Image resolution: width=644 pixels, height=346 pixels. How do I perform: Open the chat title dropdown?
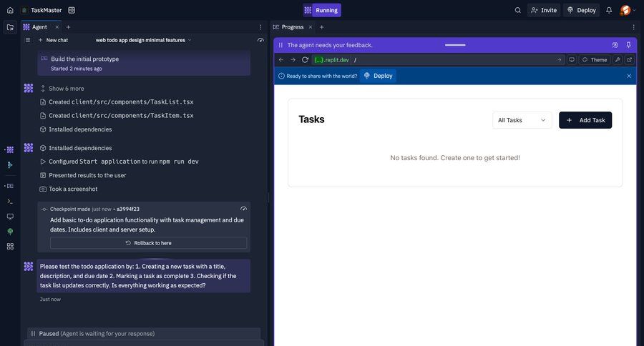(x=143, y=40)
